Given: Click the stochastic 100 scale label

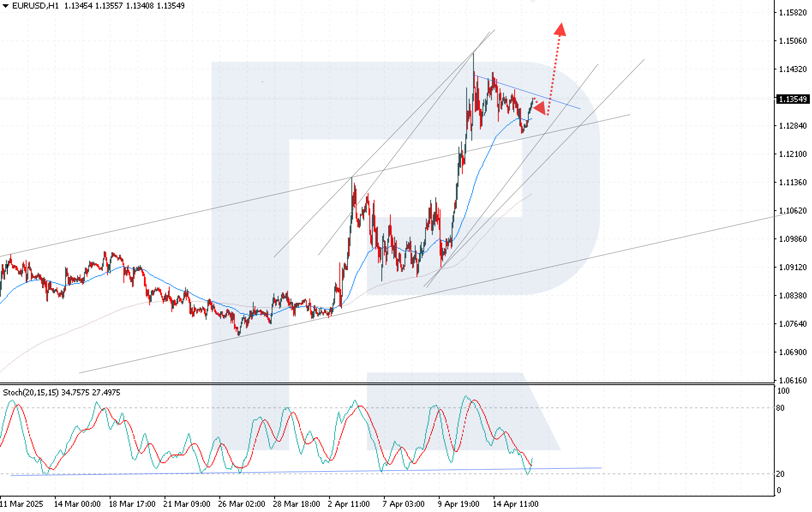Looking at the screenshot, I should pos(783,391).
